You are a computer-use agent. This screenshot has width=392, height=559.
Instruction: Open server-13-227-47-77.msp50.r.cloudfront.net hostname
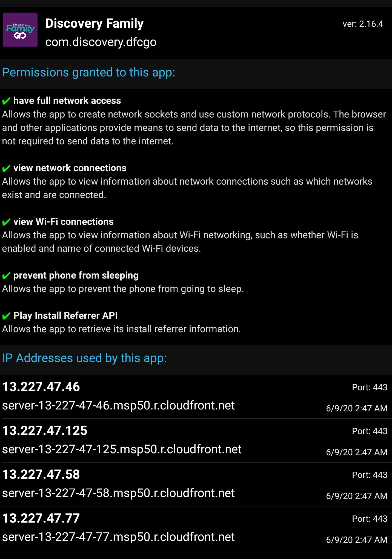point(118,537)
